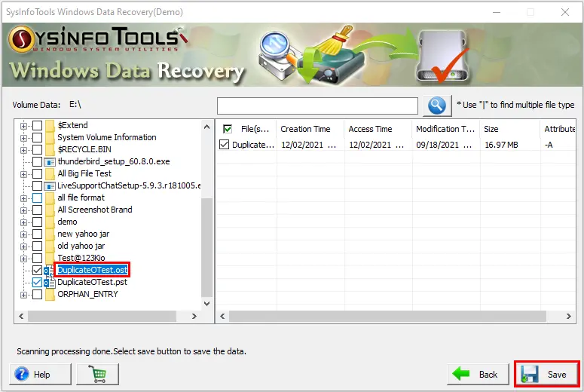Screen dimensions: 584x392
Task: Click the demo folder icon
Action: click(x=50, y=222)
